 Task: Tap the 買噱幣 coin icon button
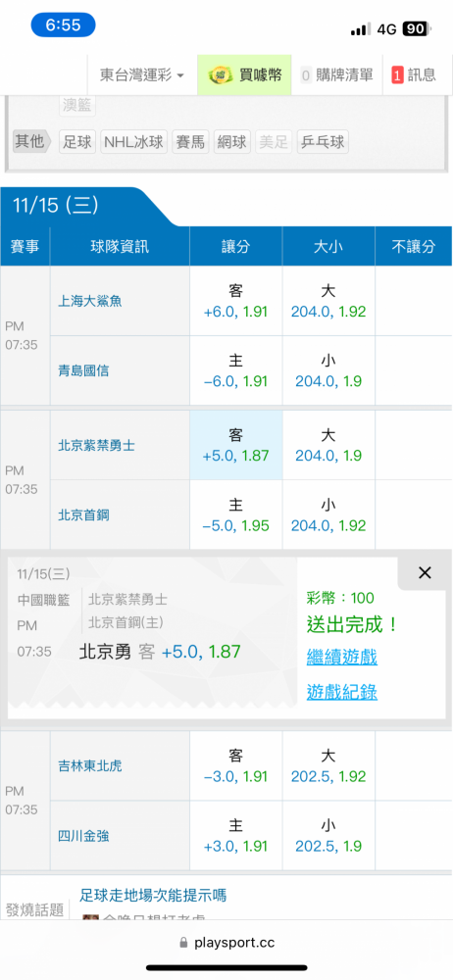pyautogui.click(x=245, y=75)
